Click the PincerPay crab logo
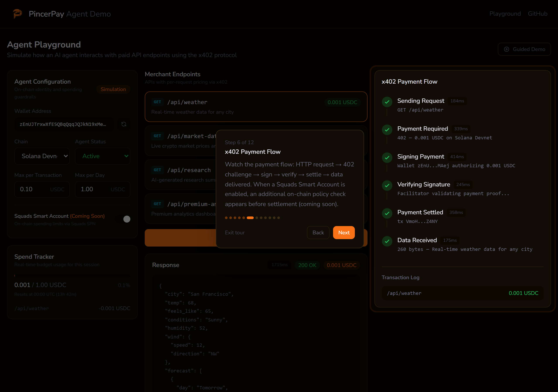558x392 pixels. tap(17, 14)
